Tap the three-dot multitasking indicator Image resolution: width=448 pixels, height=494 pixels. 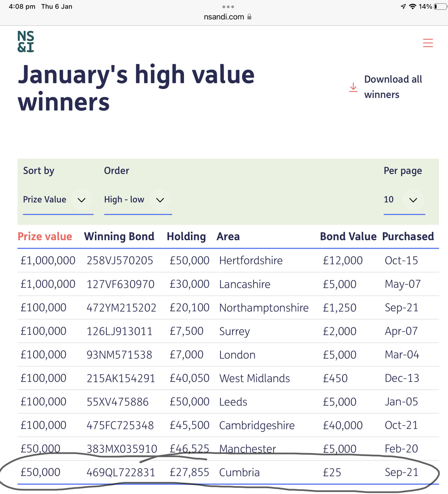point(228,7)
